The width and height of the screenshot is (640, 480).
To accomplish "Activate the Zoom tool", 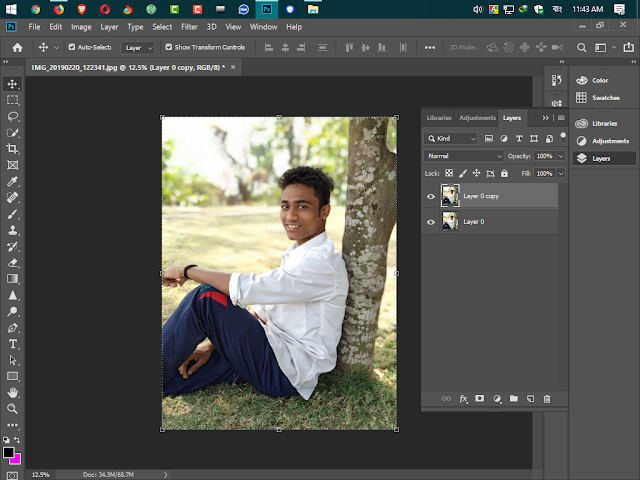I will tap(13, 408).
